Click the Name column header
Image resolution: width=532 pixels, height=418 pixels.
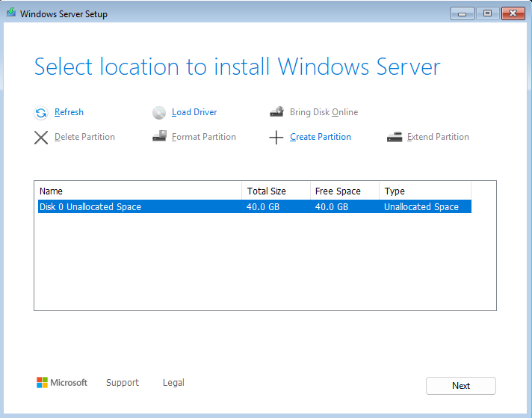point(138,191)
